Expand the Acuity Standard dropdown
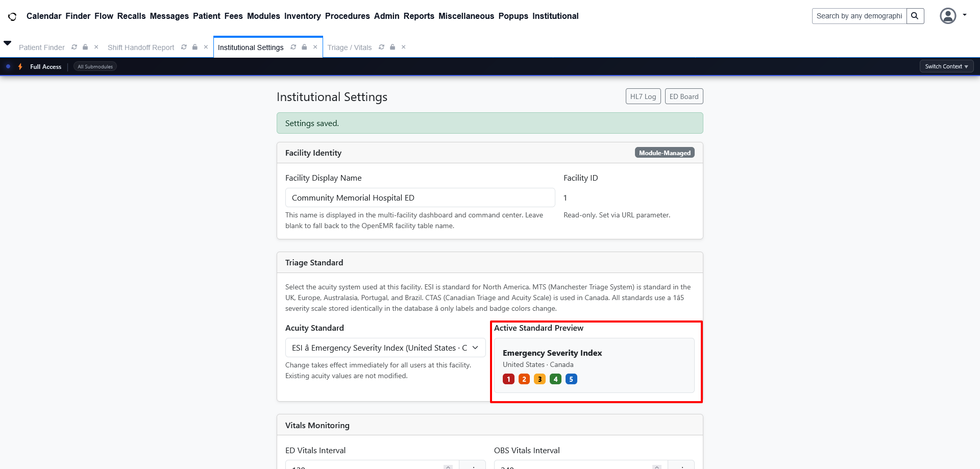 (385, 348)
